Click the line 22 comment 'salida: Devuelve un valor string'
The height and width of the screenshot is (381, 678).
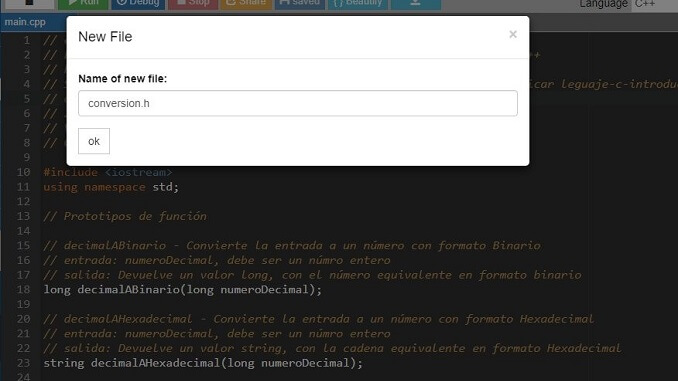point(332,349)
